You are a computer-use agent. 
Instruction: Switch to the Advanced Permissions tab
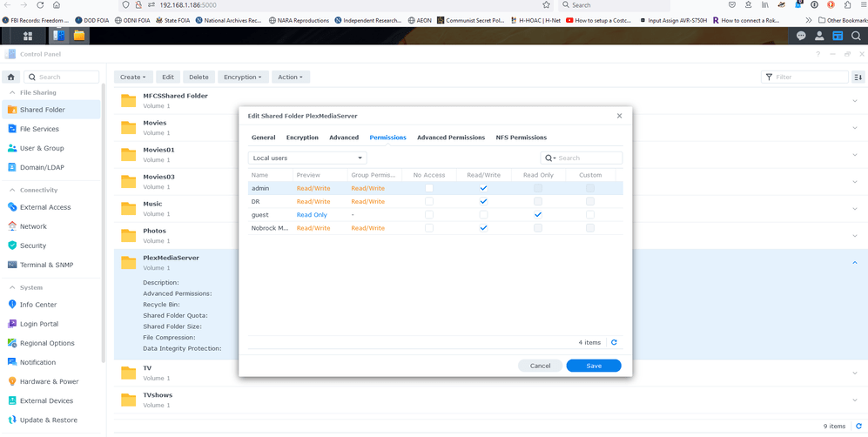coord(451,138)
